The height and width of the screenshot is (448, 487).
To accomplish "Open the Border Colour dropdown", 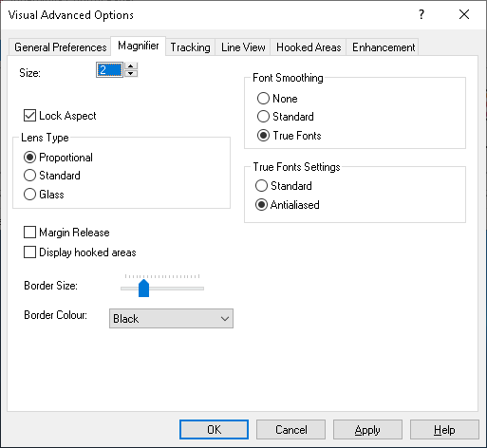I will 171,319.
